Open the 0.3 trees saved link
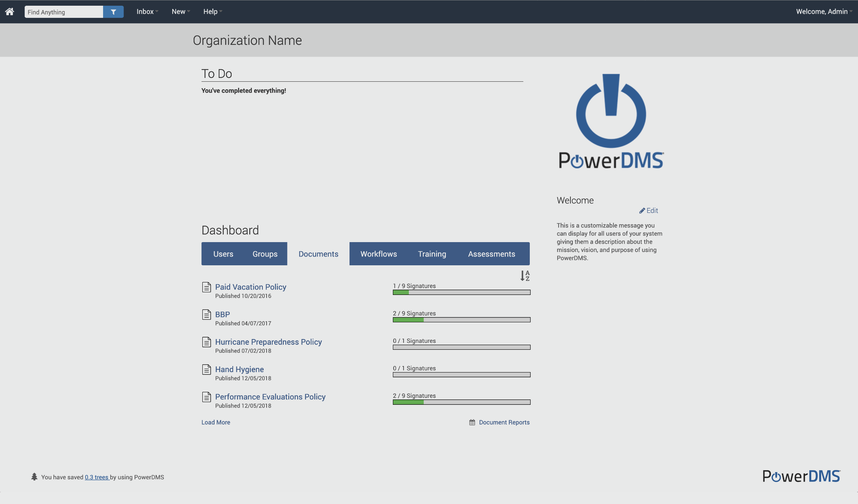The image size is (858, 504). (97, 477)
